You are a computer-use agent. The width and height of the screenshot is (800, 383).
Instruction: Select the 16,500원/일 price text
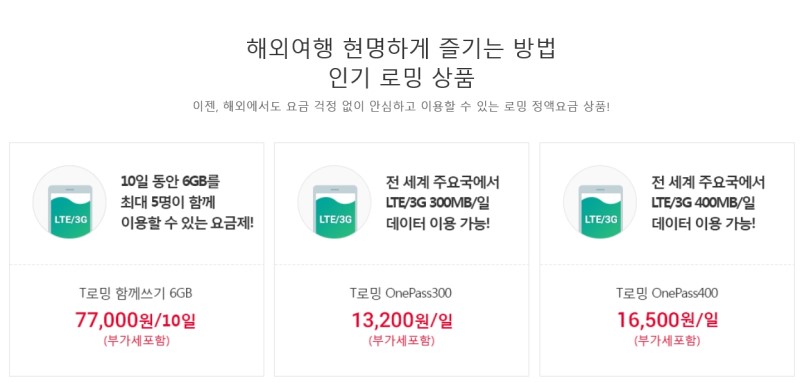point(667,320)
